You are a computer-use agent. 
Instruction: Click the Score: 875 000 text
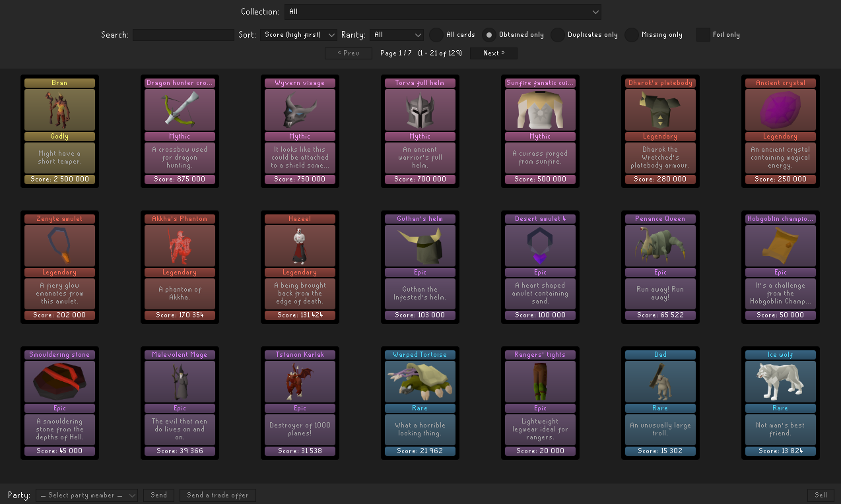pyautogui.click(x=180, y=179)
